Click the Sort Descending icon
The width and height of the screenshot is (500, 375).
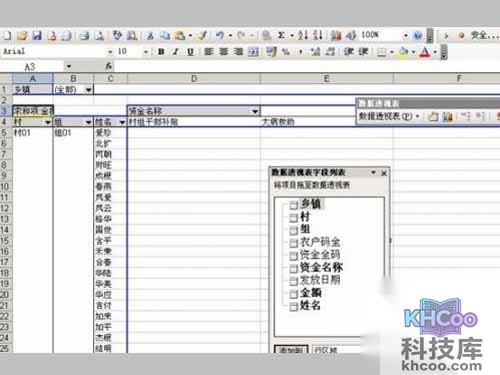click(x=318, y=35)
